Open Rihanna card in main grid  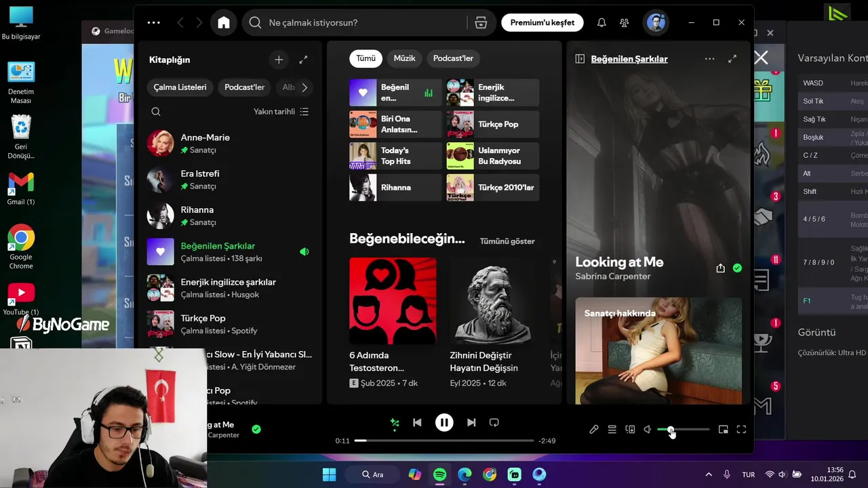tap(395, 188)
